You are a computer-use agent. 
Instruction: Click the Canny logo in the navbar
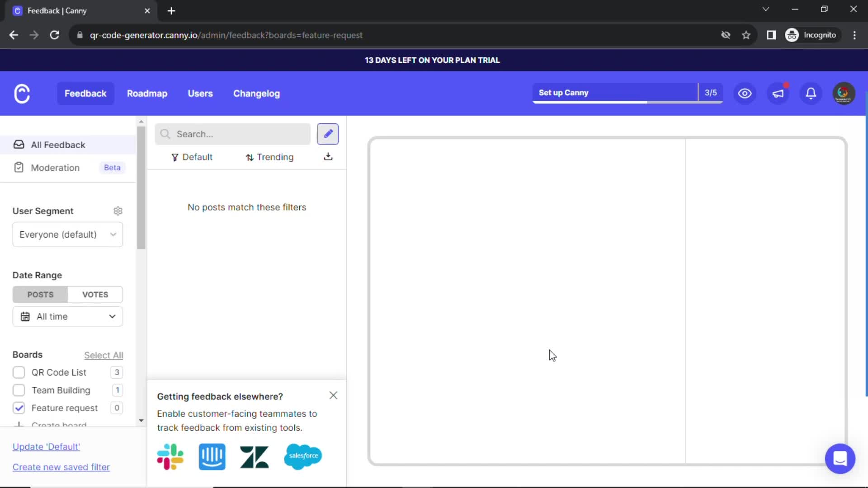(x=22, y=93)
